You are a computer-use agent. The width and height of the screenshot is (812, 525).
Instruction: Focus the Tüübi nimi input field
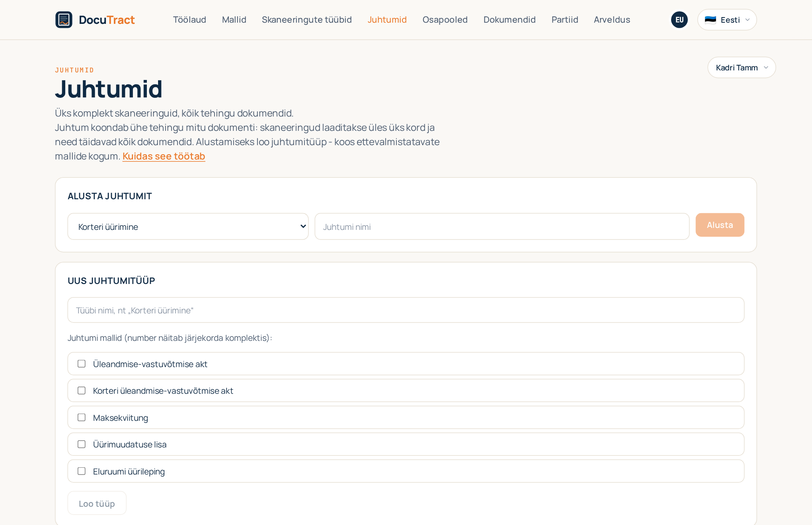(406, 310)
